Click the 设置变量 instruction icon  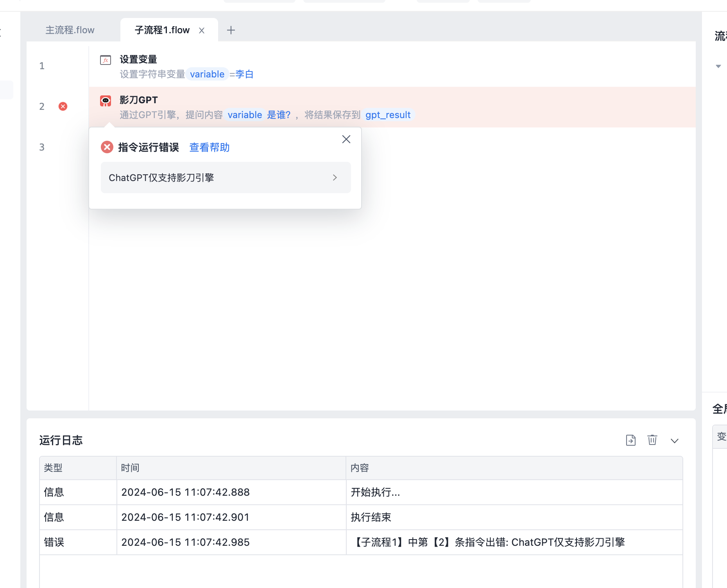[x=106, y=60]
